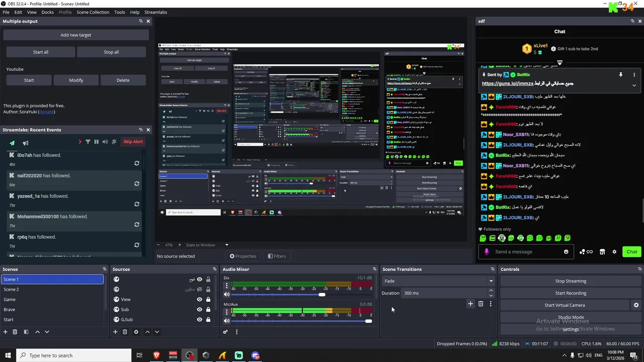Viewport: 644px width, 362px height.
Task: Open the Scene Collection menu
Action: (x=93, y=12)
